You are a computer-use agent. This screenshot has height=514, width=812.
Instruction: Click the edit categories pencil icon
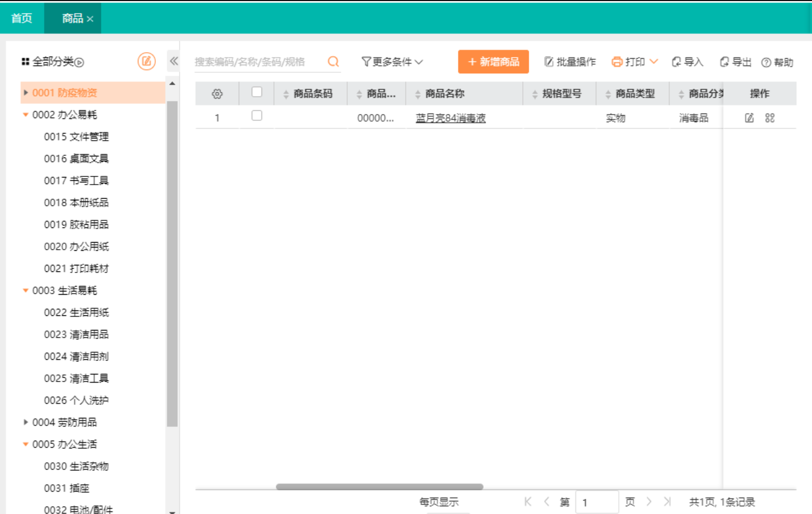[146, 61]
